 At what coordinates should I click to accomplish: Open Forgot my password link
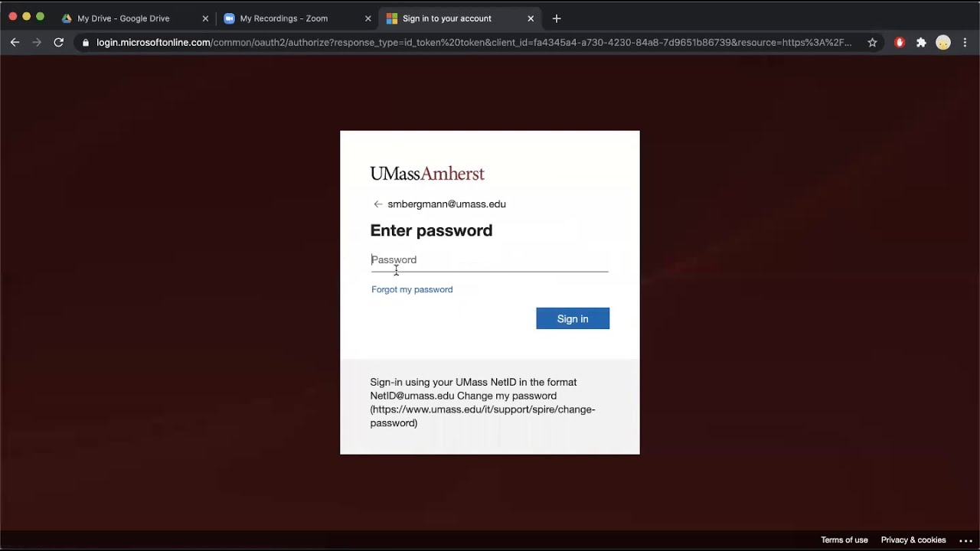coord(412,289)
